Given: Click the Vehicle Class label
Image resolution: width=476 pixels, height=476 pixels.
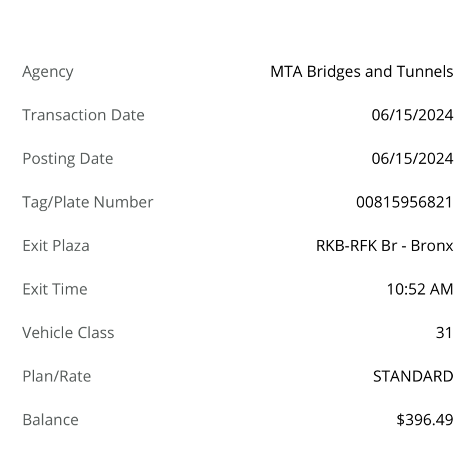Looking at the screenshot, I should point(68,333).
